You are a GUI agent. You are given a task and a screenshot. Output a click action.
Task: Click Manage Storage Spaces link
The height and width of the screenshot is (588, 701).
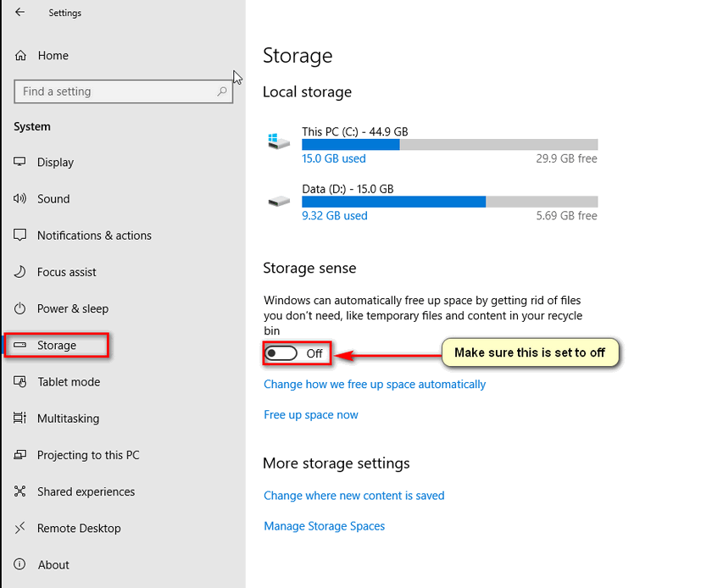click(x=324, y=526)
